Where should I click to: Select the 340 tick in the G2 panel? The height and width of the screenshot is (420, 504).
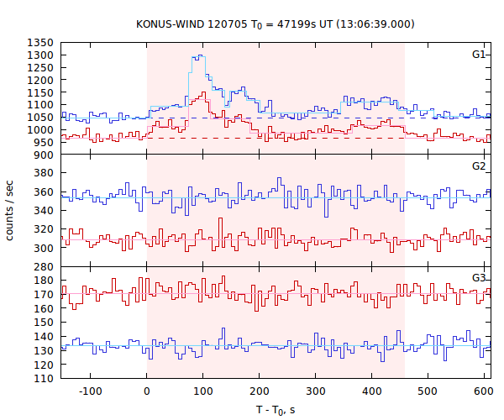click(x=44, y=211)
